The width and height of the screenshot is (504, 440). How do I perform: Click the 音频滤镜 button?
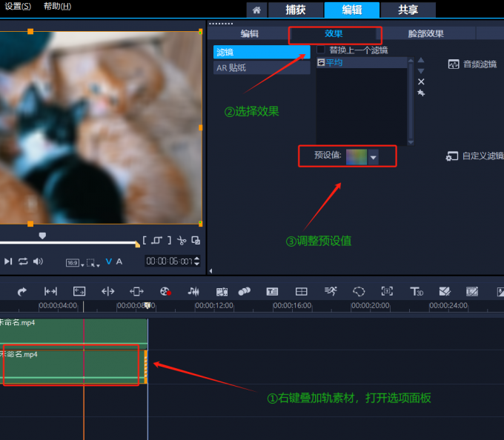(473, 64)
